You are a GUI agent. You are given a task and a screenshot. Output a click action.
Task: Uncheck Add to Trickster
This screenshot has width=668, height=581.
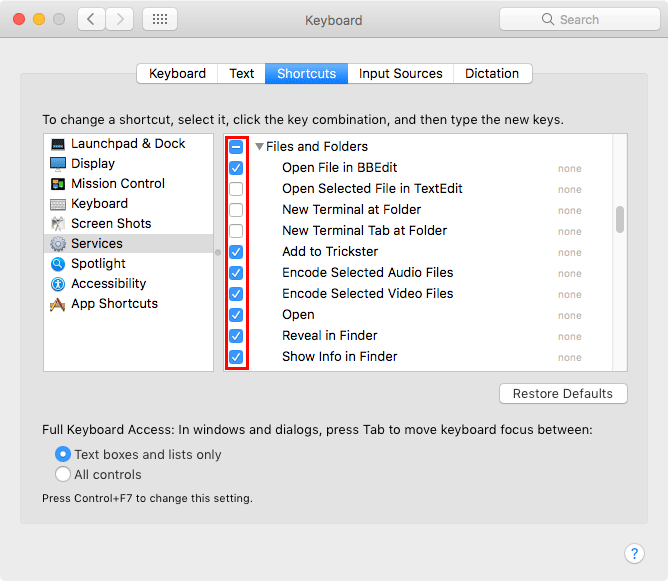click(236, 252)
